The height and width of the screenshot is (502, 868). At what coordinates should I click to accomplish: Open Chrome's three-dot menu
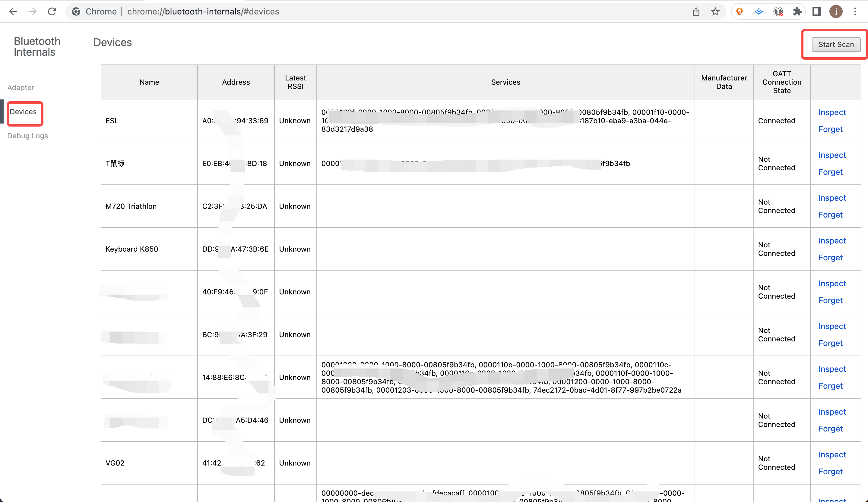point(855,11)
